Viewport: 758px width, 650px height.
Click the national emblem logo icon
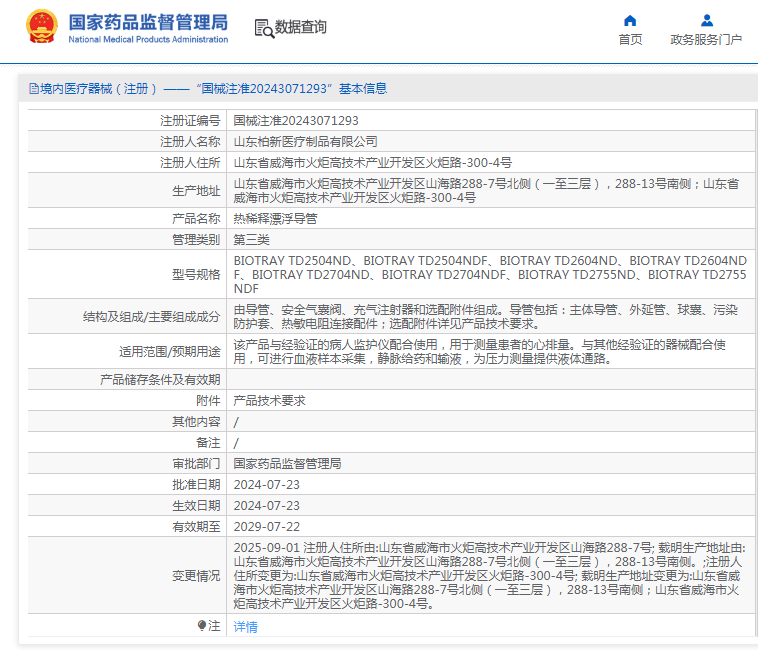pos(41,27)
